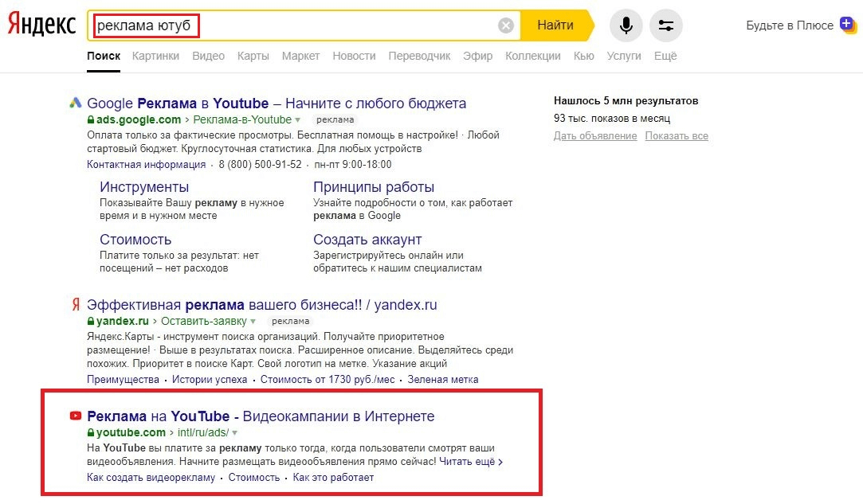Viewport: 863px width, 504px height.
Task: Start voice search with microphone icon
Action: pos(626,25)
